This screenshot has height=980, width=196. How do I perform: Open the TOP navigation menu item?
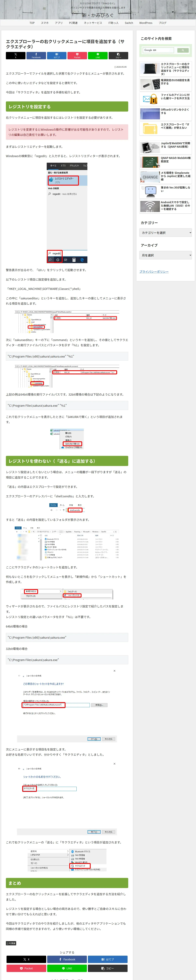click(x=32, y=23)
